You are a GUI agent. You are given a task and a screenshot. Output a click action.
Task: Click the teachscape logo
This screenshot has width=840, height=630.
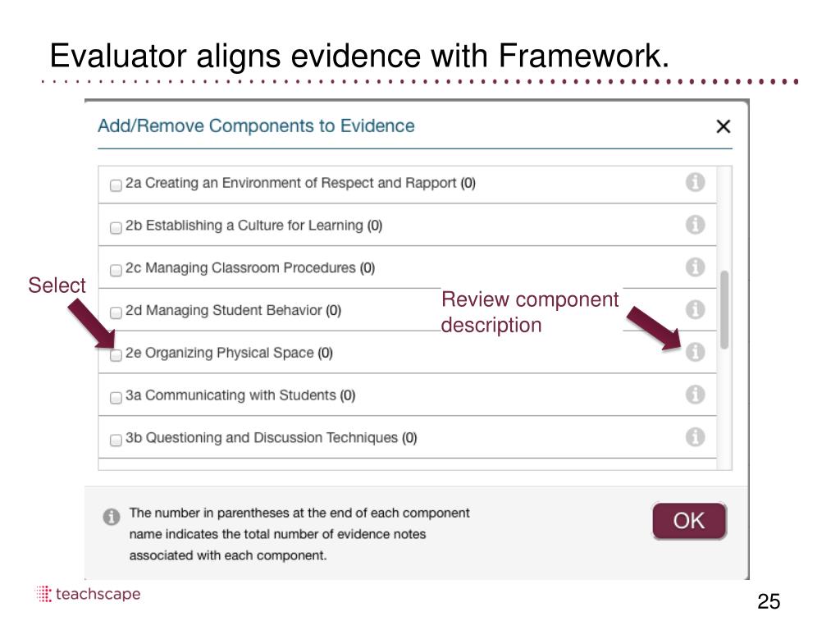pos(89,594)
